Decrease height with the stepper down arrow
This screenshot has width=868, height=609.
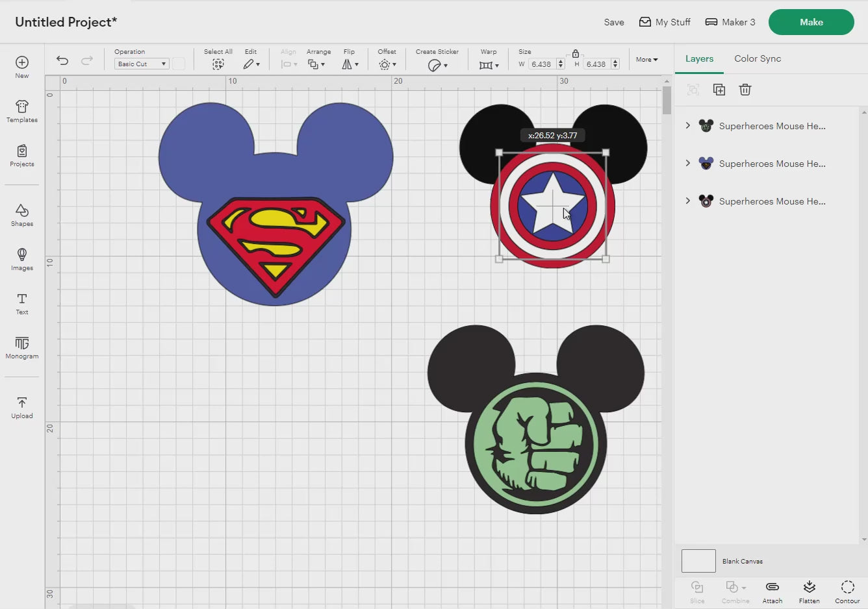click(615, 67)
